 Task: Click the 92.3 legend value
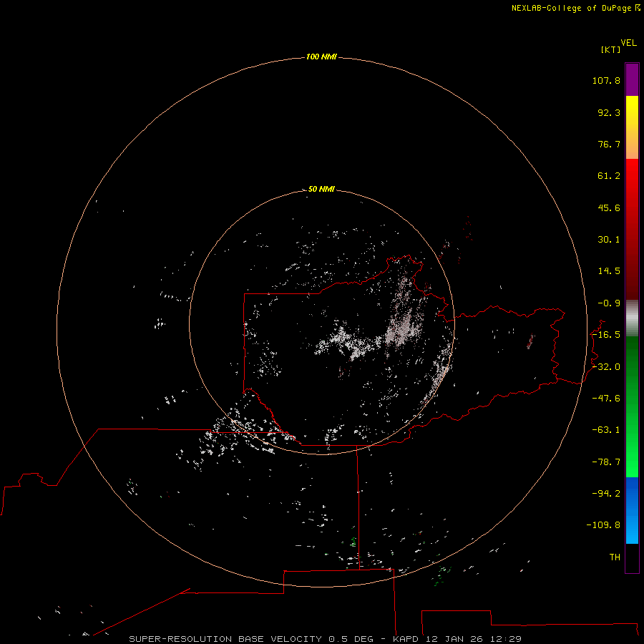coord(609,112)
